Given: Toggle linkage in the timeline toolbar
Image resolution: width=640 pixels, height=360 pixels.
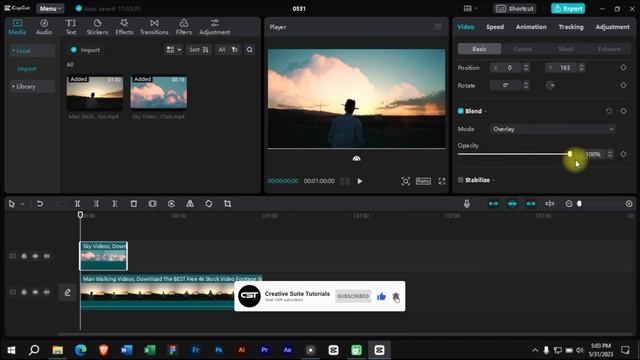Looking at the screenshot, I should pos(531,203).
